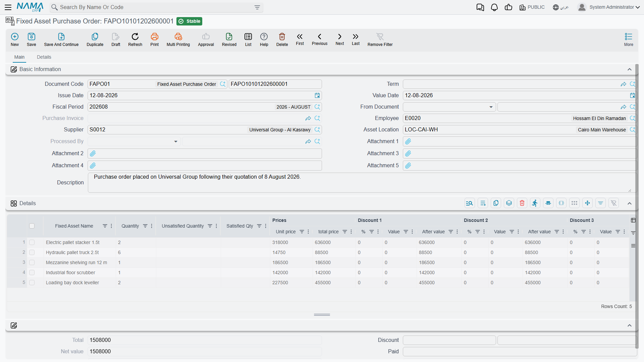Open grid column chooser icon
Viewport: 644px width, 362px height.
[x=633, y=220]
